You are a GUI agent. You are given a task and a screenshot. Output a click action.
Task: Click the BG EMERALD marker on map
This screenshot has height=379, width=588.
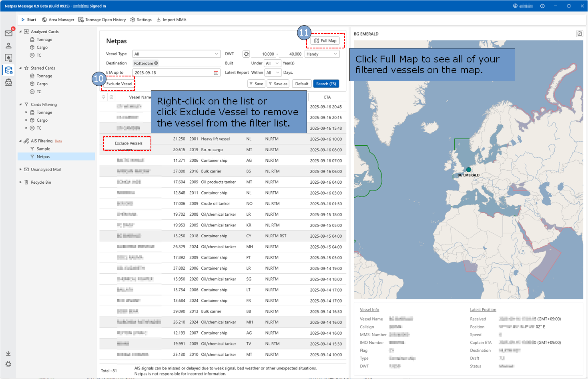[468, 170]
